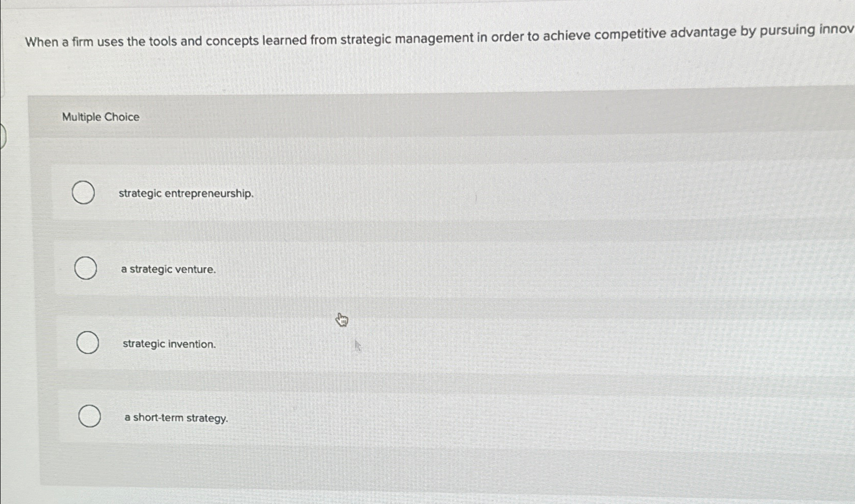The height and width of the screenshot is (504, 855).
Task: Select the radio button for a strategic venture
Action: click(86, 269)
